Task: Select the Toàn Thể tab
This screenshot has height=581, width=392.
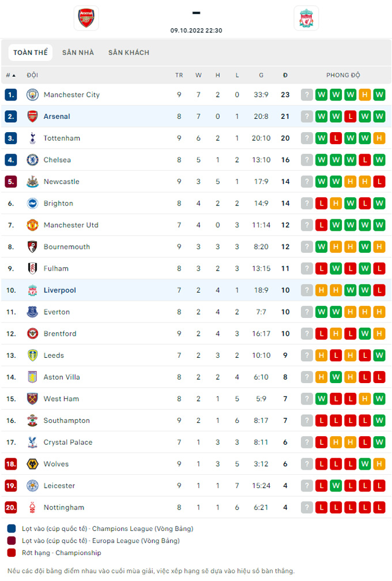Action: click(31, 53)
